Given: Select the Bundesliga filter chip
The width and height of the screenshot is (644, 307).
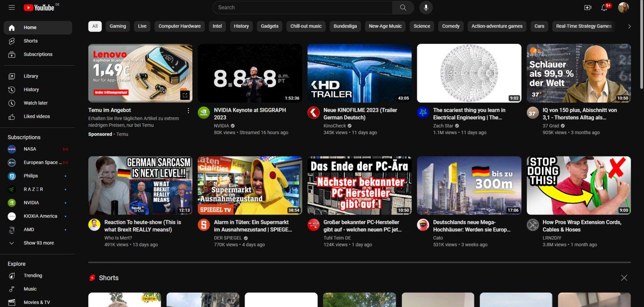Looking at the screenshot, I should pyautogui.click(x=345, y=26).
